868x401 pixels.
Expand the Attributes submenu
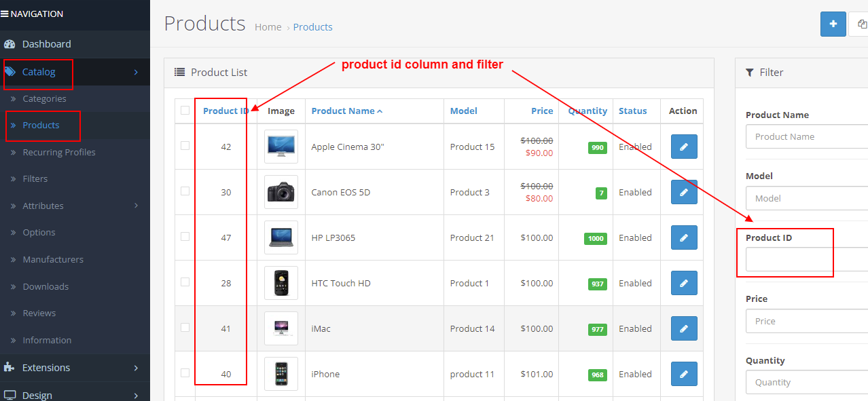point(136,206)
